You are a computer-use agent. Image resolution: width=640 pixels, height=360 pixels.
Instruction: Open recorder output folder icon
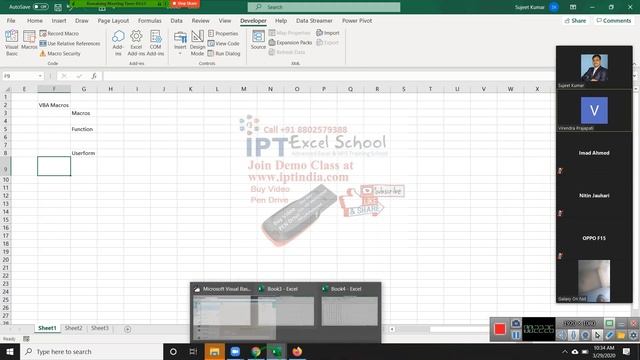point(621,335)
